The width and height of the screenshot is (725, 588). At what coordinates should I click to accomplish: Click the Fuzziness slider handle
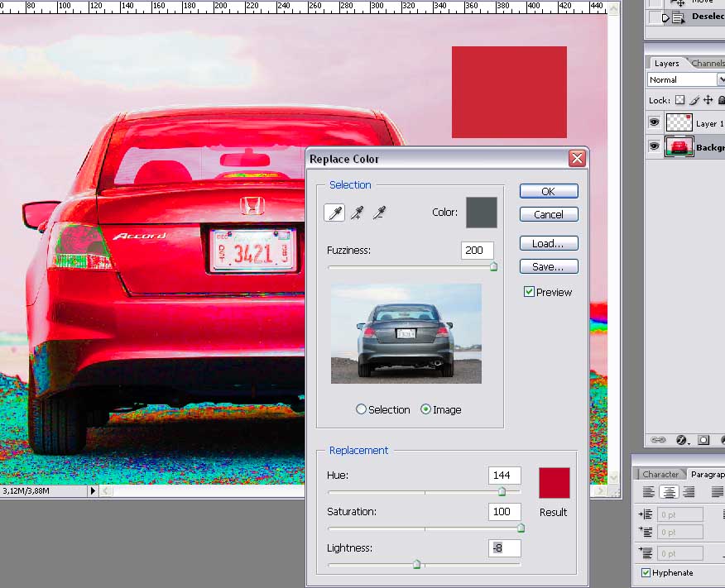coord(493,266)
